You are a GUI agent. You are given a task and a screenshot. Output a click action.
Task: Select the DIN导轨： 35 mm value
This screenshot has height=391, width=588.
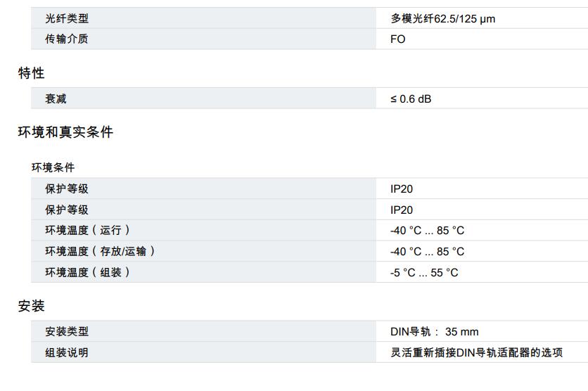pos(434,332)
